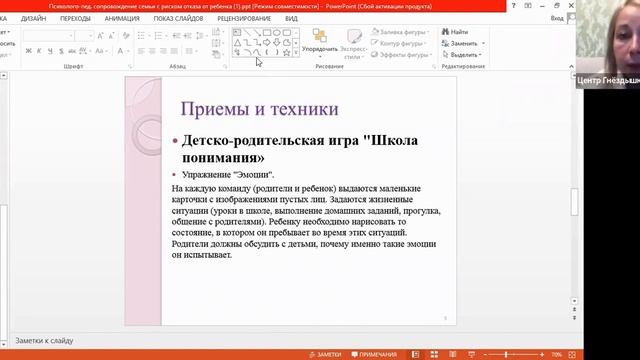640x360 pixels.
Task: Open Select (Выделить) dropdown
Action: click(x=462, y=55)
